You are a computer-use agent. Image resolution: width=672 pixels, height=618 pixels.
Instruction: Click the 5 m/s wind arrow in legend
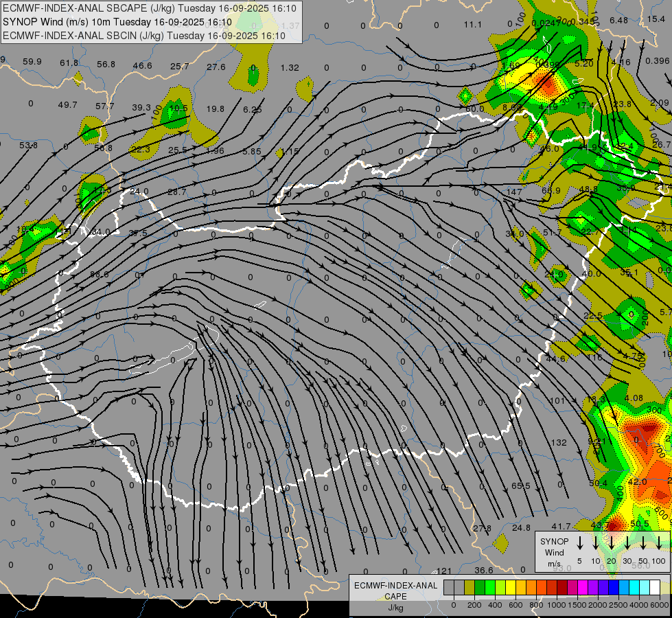579,542
